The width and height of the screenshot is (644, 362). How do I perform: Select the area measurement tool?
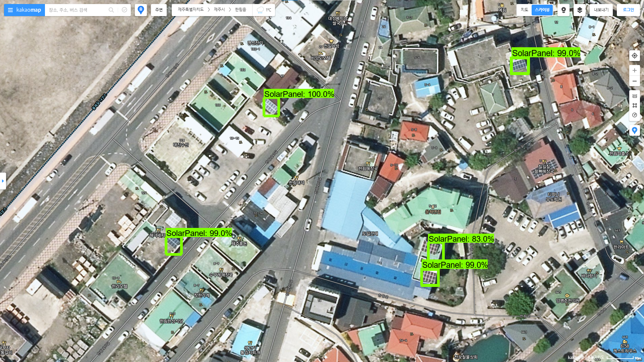[634, 105]
